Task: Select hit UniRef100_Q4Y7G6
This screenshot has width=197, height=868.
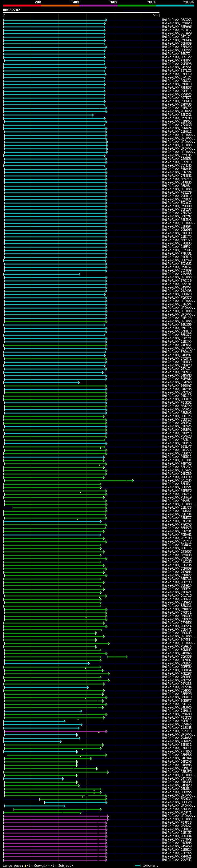Action: pyautogui.click(x=177, y=778)
